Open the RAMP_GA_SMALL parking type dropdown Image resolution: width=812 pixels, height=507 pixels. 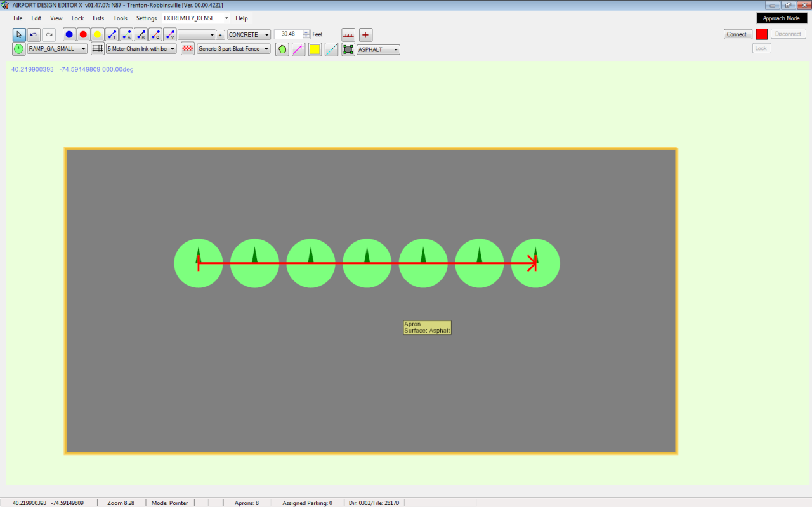click(x=57, y=49)
